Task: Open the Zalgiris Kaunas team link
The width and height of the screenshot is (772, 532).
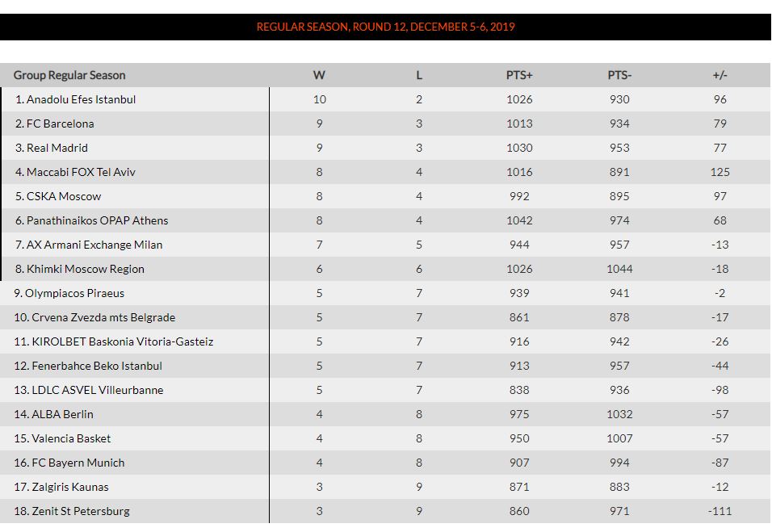Action: [69, 487]
